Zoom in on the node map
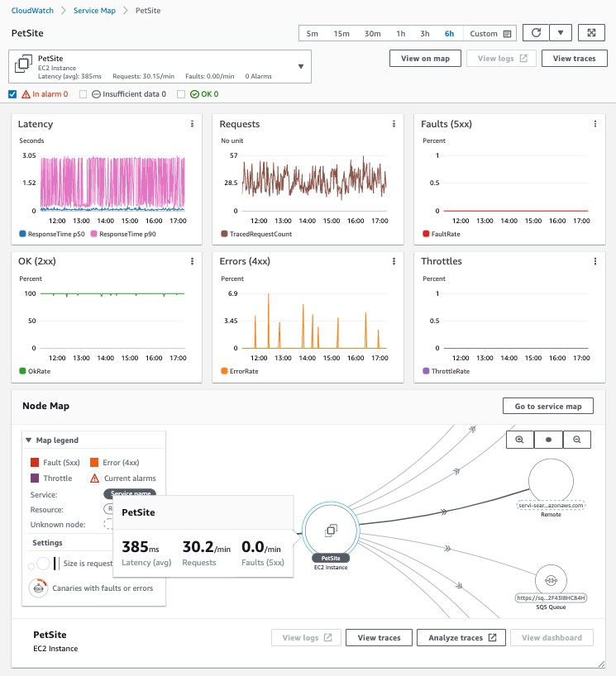The height and width of the screenshot is (676, 616). pos(519,440)
